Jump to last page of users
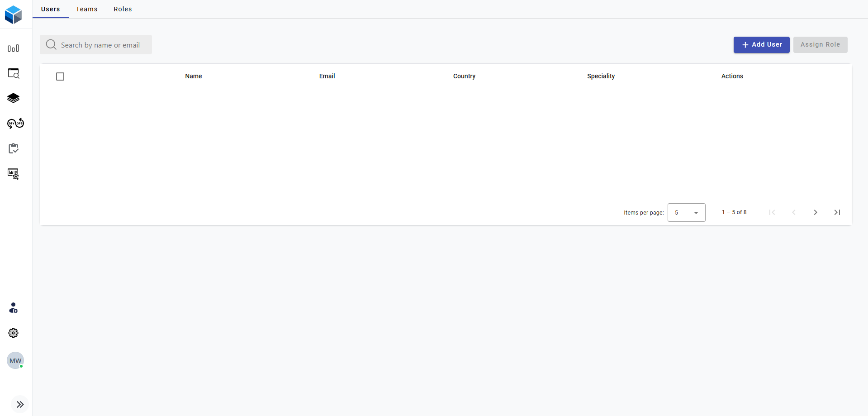 coord(837,212)
